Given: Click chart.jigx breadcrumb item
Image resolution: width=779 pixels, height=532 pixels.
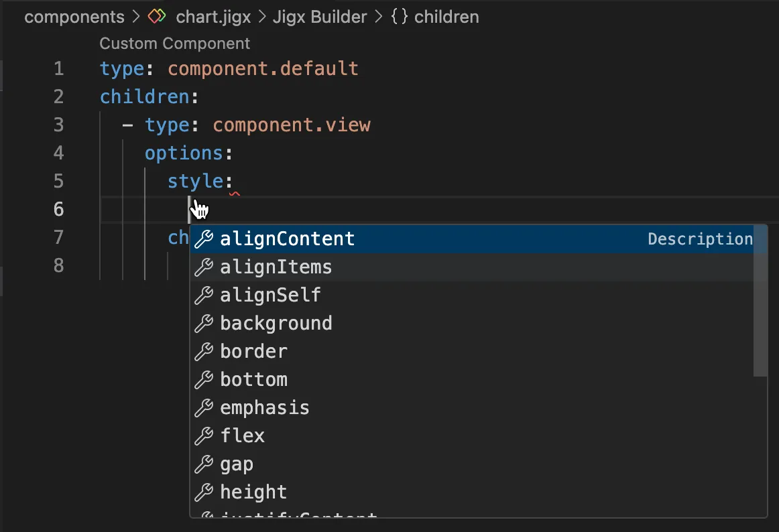Looking at the screenshot, I should (213, 17).
